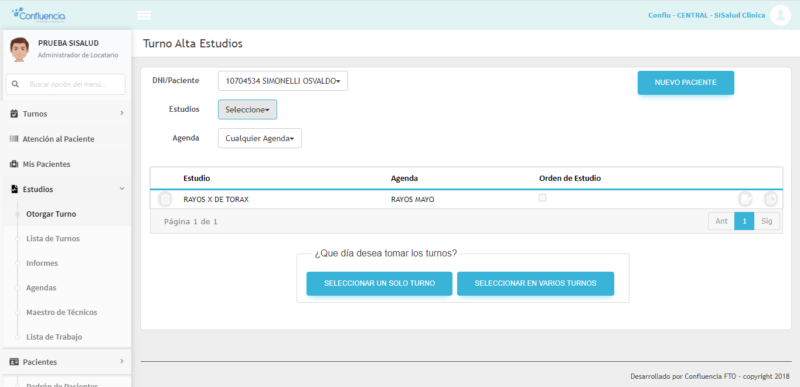Click the Buscar opción del menú field

66,84
